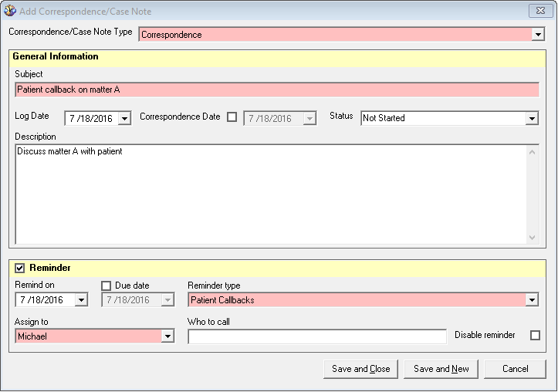The image size is (558, 392).
Task: Click the Cancel button
Action: coord(515,369)
